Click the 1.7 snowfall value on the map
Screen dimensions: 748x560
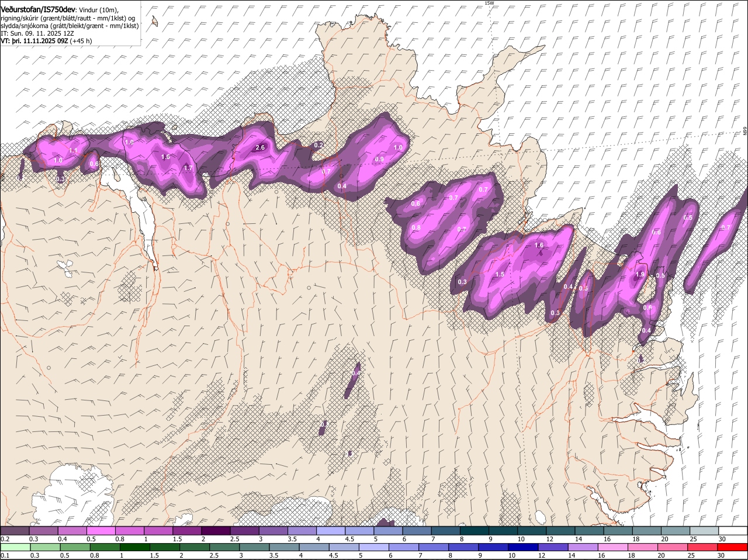coord(188,168)
